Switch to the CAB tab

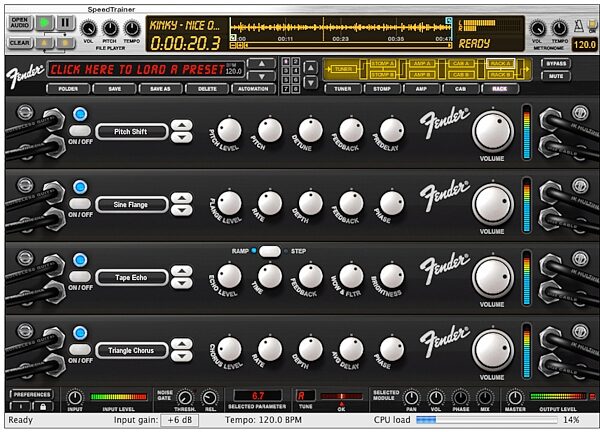coord(460,89)
